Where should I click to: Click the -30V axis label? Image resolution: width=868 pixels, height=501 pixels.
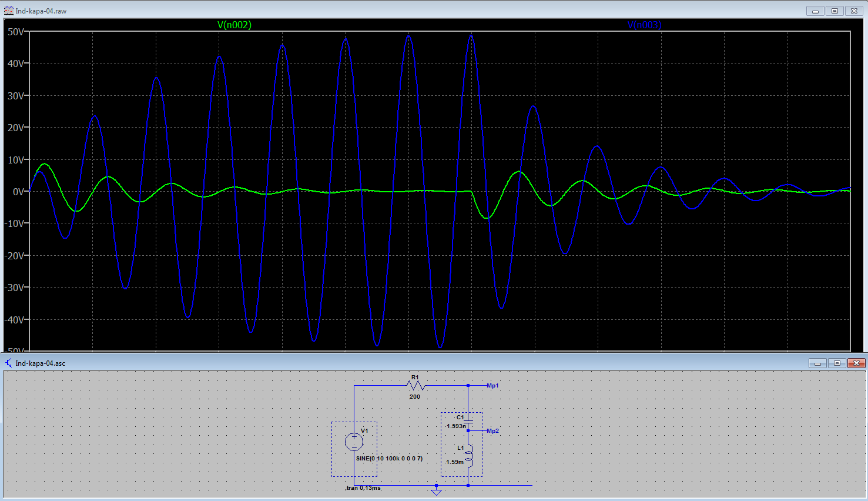14,288
